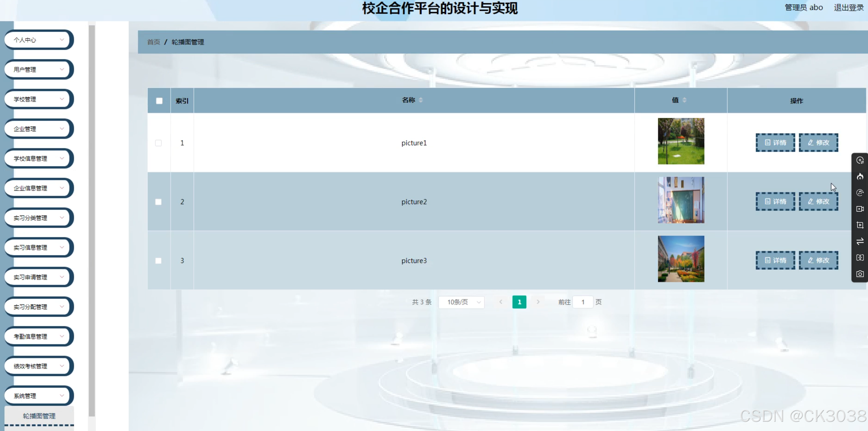868x431 pixels.
Task: Click 退出登录 to log out
Action: coord(849,7)
